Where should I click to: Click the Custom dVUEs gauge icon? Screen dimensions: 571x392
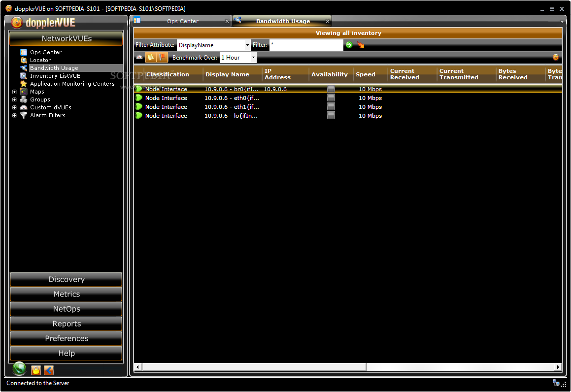[24, 107]
